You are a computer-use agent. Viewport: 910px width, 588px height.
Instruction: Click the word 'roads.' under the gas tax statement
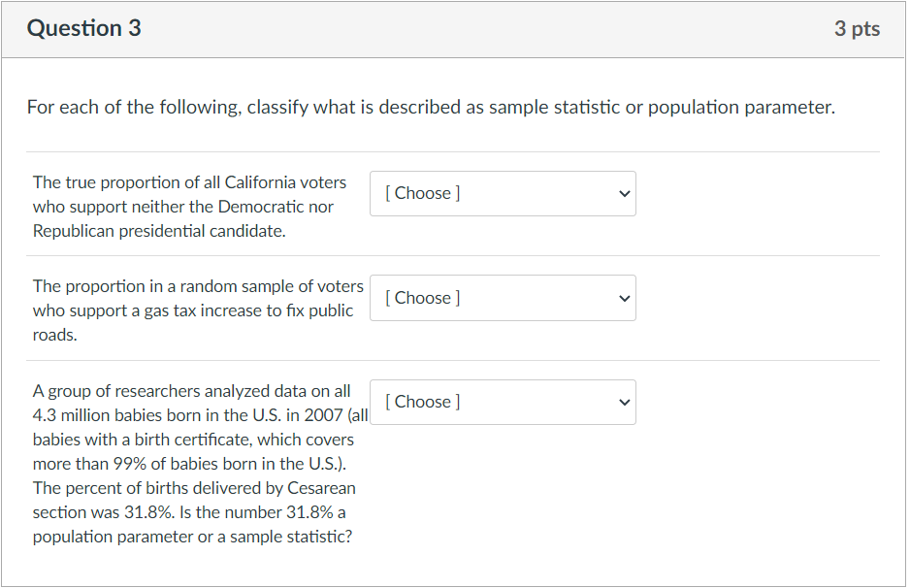point(54,335)
